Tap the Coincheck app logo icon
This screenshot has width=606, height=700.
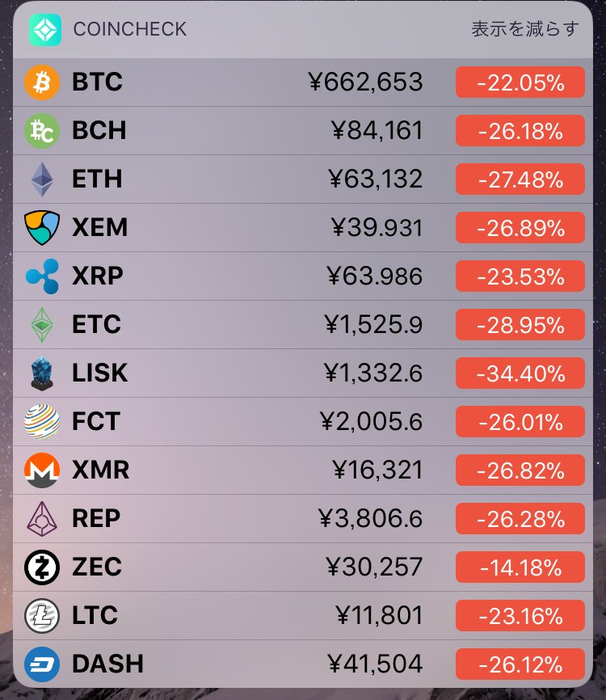click(45, 29)
